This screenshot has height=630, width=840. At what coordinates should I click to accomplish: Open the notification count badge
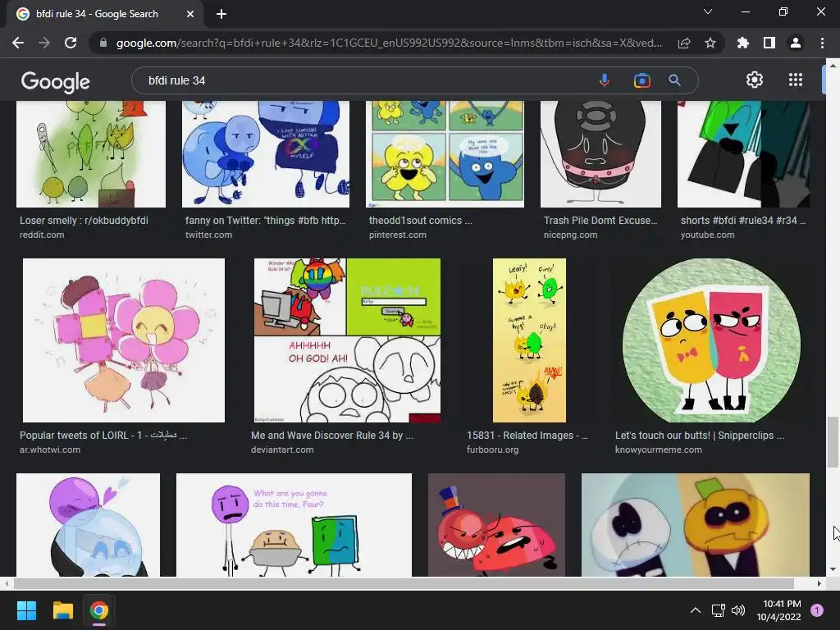coord(817,610)
